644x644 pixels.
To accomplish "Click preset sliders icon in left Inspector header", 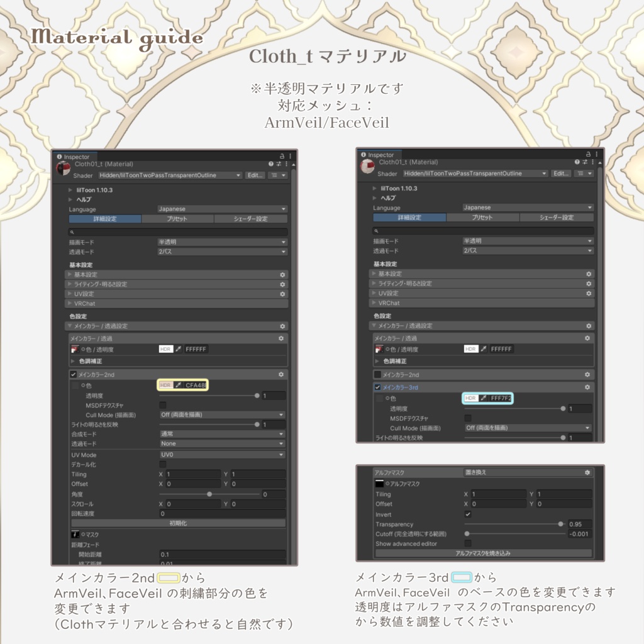I will pos(279,164).
